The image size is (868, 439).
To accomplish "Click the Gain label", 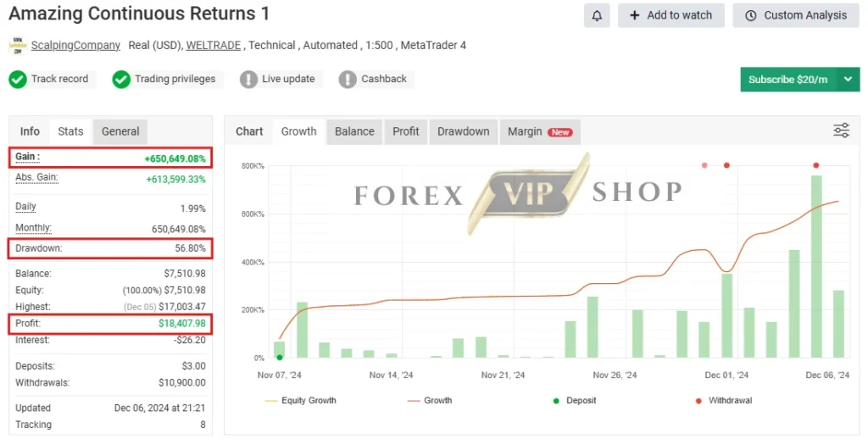I will point(27,157).
